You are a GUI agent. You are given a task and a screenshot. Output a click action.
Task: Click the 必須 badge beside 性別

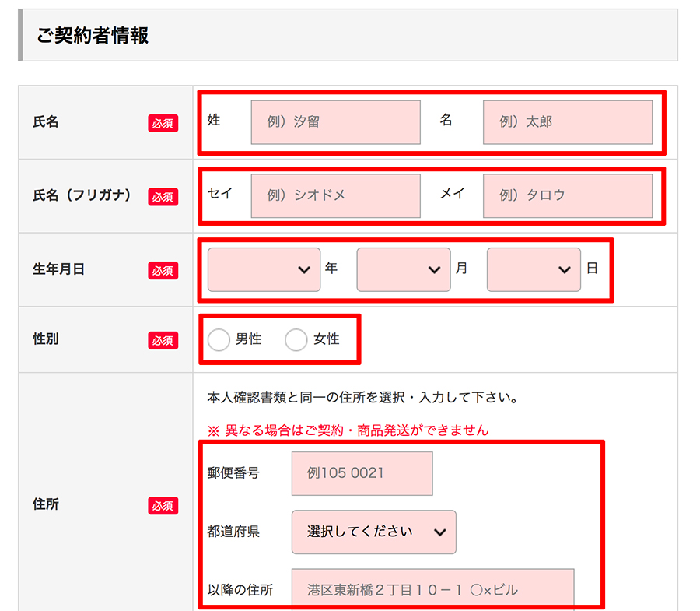[x=163, y=341]
